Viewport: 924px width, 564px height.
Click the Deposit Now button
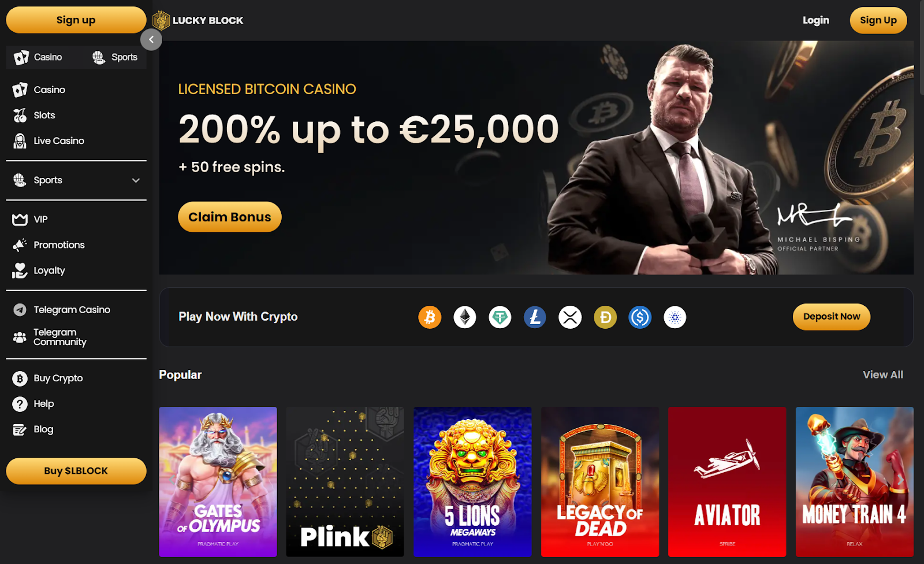click(832, 317)
